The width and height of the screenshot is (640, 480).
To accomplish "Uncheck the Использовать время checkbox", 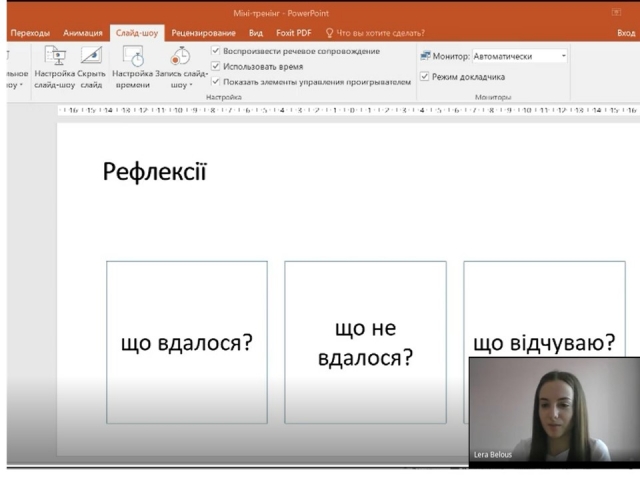I will (x=216, y=66).
